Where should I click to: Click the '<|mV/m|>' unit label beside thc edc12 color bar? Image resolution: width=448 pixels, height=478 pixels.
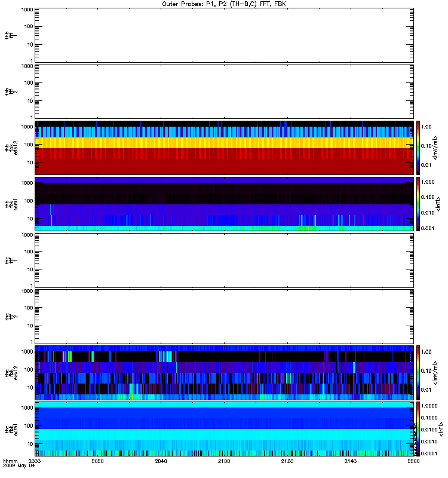[435, 373]
